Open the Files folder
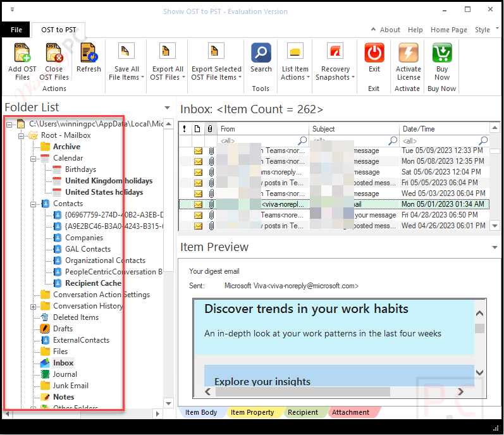Viewport: 504px width, 435px height. point(60,352)
